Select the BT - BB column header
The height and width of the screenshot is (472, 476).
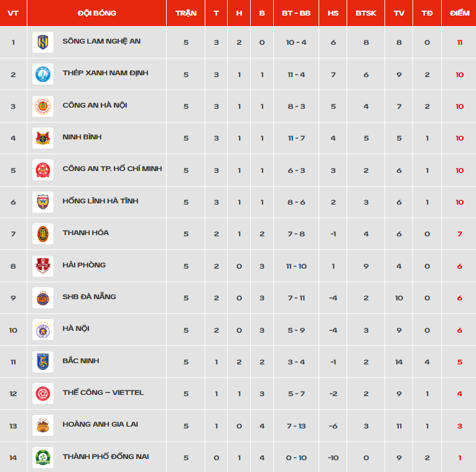[296, 13]
